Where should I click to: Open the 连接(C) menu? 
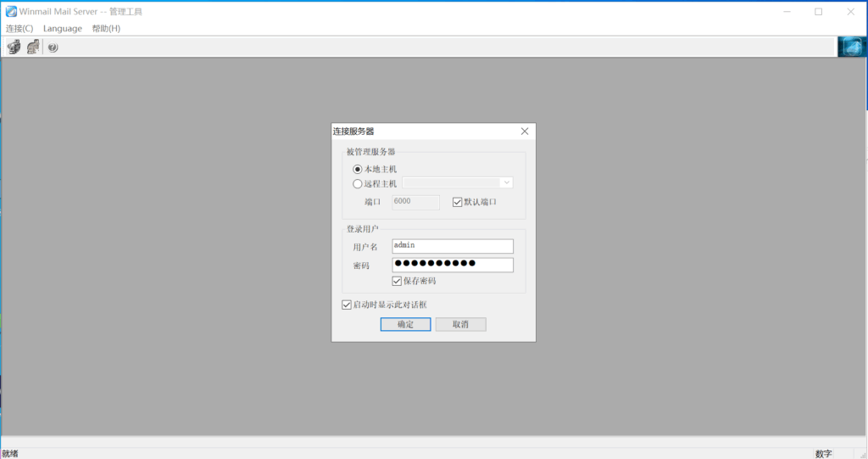[x=19, y=28]
